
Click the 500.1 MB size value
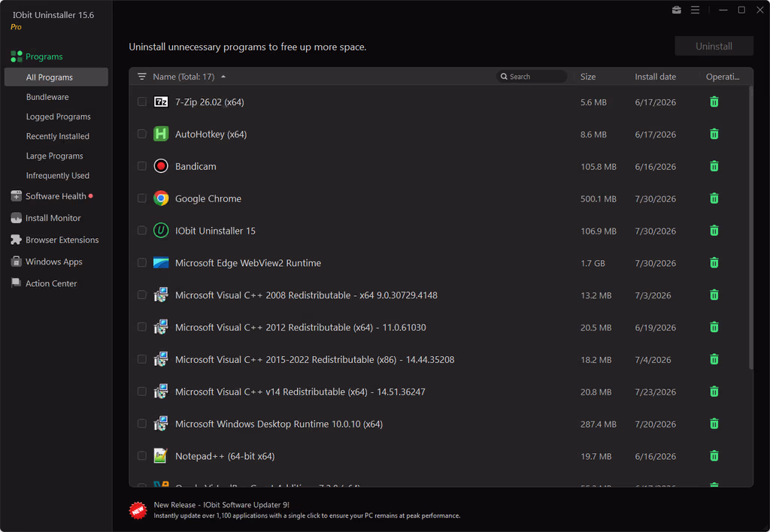click(x=598, y=199)
